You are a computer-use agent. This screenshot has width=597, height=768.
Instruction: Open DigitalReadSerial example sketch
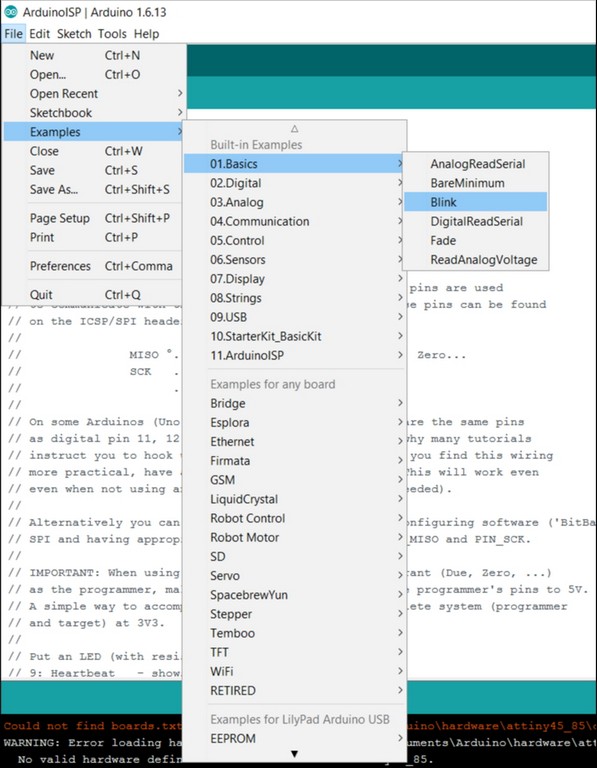[x=476, y=221]
